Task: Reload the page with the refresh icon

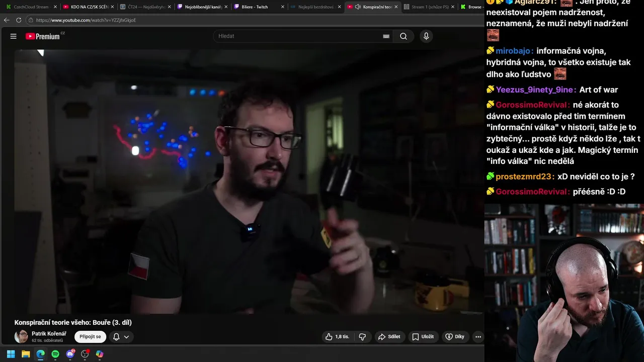Action: coord(19,20)
